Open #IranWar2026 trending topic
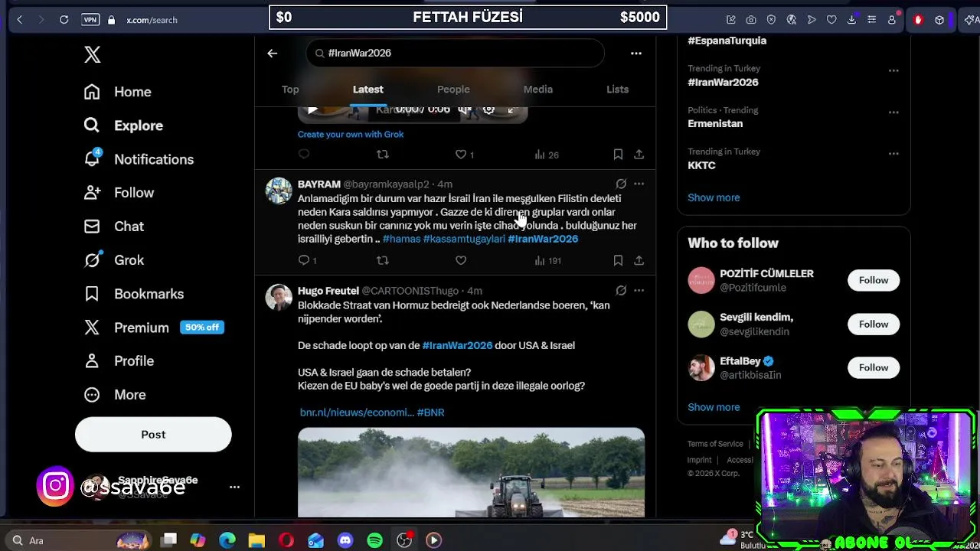 click(723, 82)
